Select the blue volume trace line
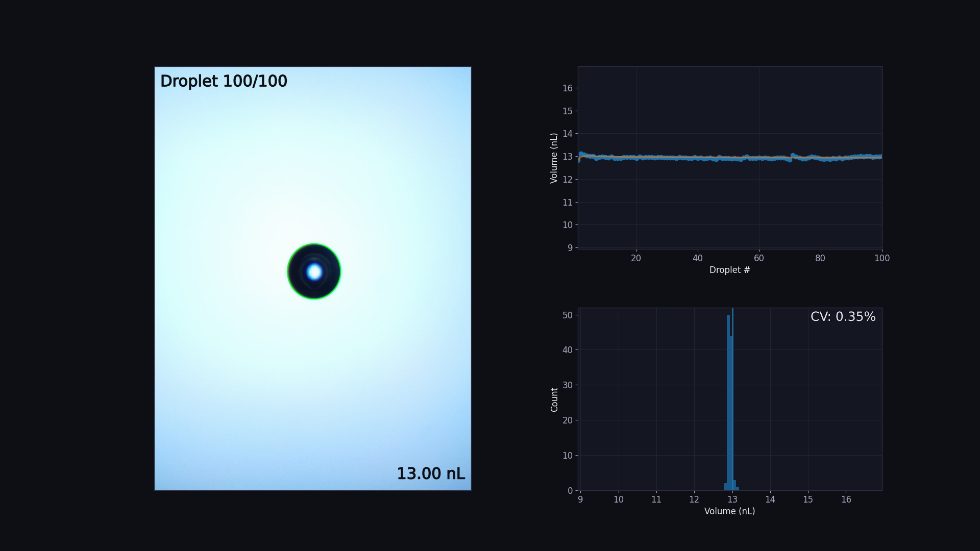This screenshot has height=551, width=980. (x=664, y=159)
